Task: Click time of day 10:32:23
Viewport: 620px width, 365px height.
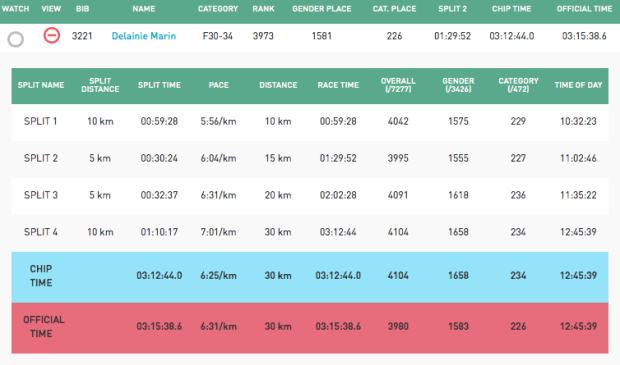Action: 578,121
